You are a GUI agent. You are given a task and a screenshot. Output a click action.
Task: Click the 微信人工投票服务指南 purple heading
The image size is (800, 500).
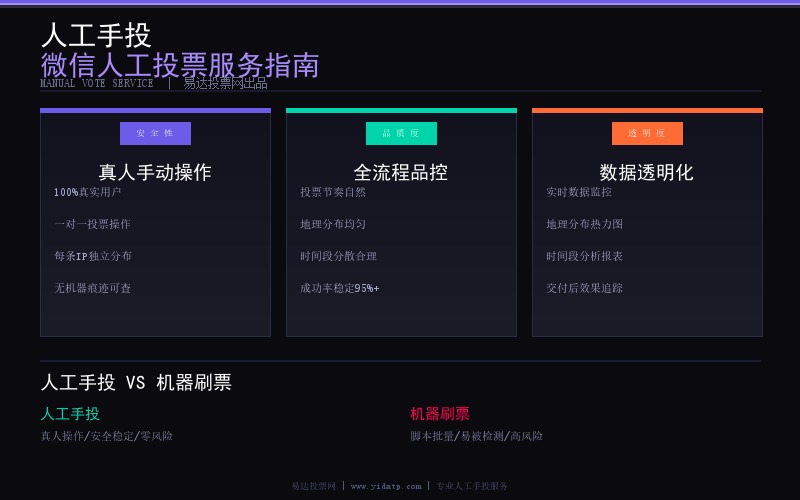tap(180, 65)
